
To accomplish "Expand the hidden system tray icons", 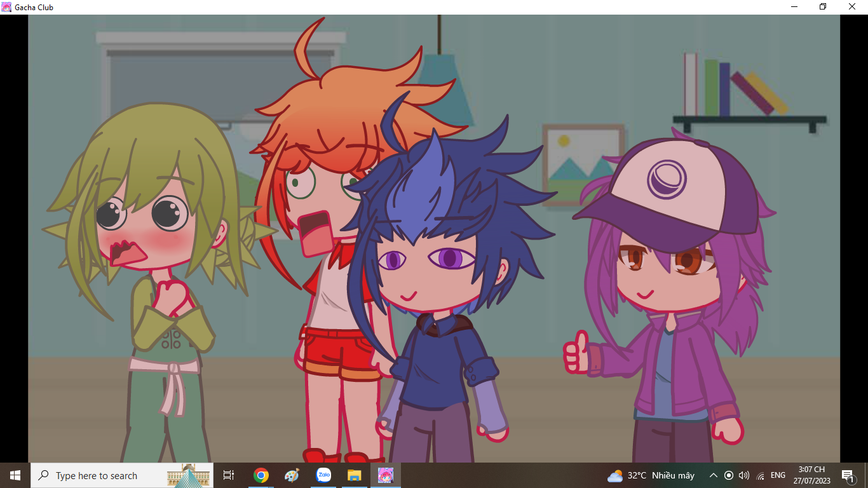I will (x=713, y=475).
